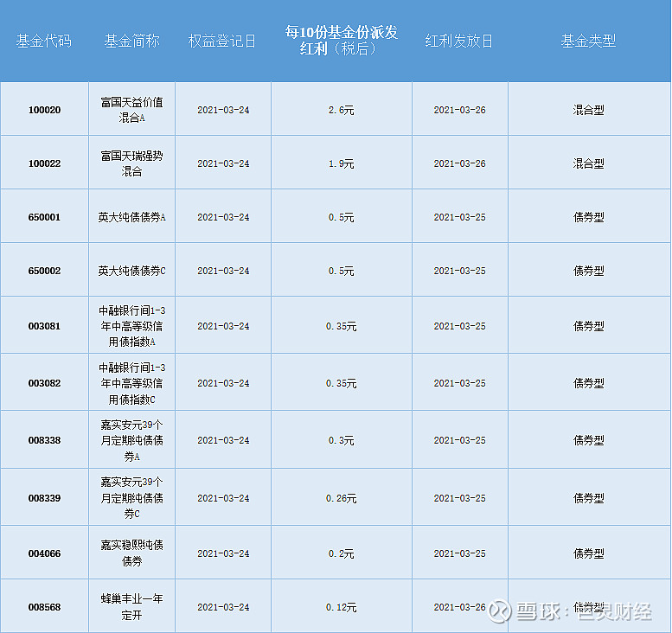Click fund name 嘉实稳熙纯债债券
The height and width of the screenshot is (633, 672).
click(x=132, y=553)
